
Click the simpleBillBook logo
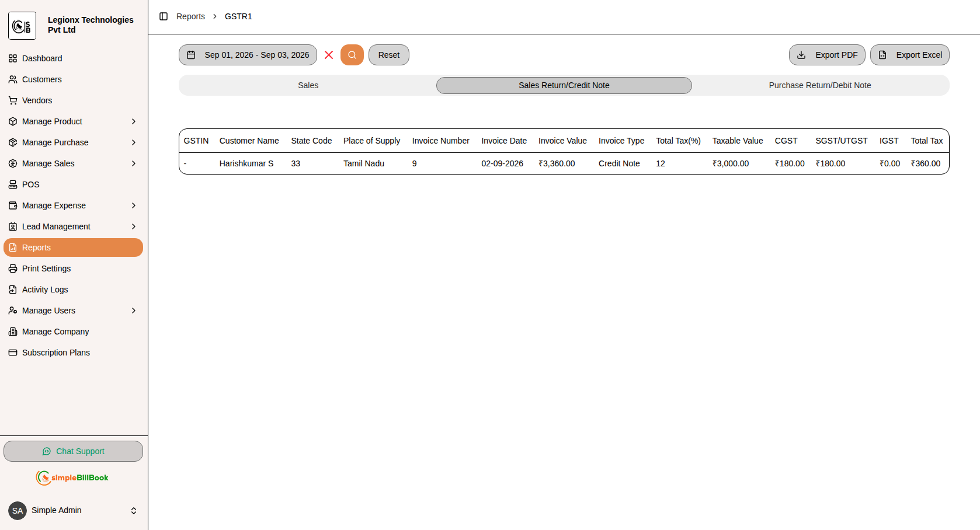tap(73, 477)
